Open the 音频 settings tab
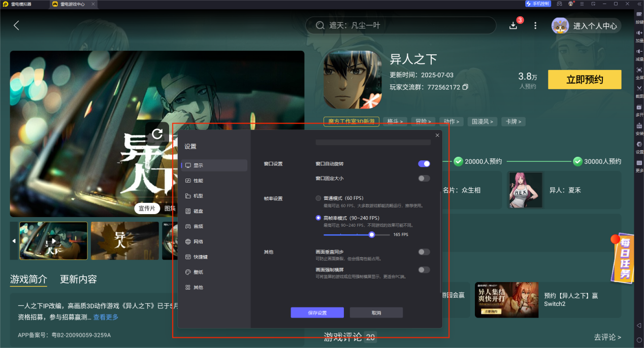The height and width of the screenshot is (348, 644). tap(214, 226)
